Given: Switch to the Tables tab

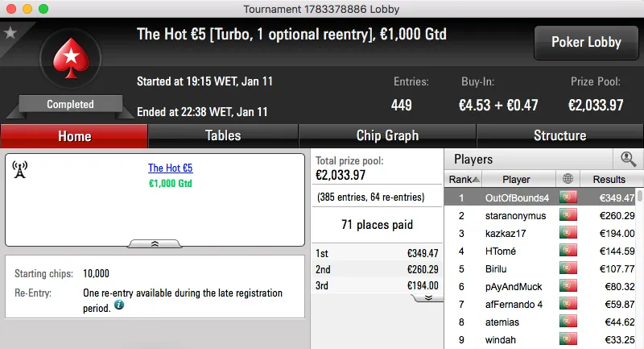Looking at the screenshot, I should 223,135.
